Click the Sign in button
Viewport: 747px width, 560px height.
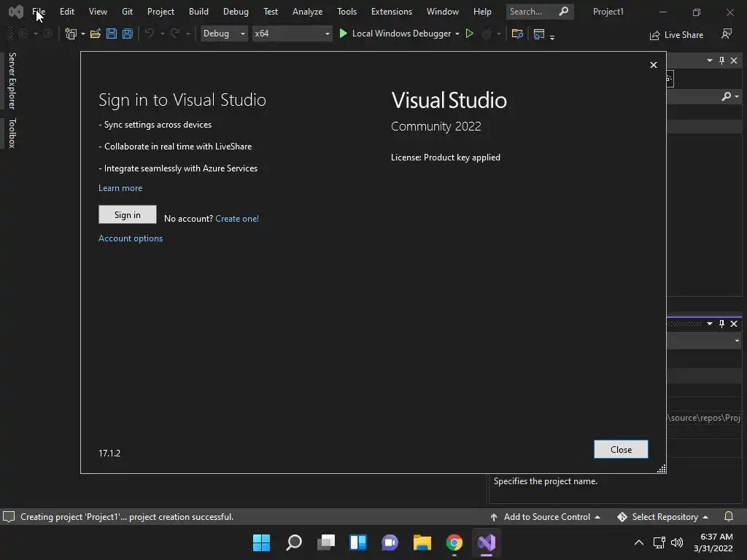tap(127, 215)
